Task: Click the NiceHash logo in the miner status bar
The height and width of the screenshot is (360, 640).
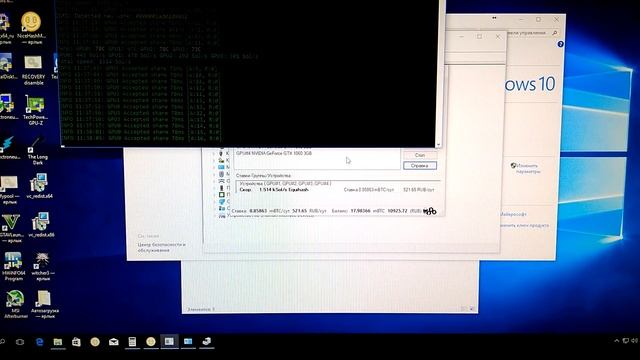Action: pyautogui.click(x=430, y=211)
